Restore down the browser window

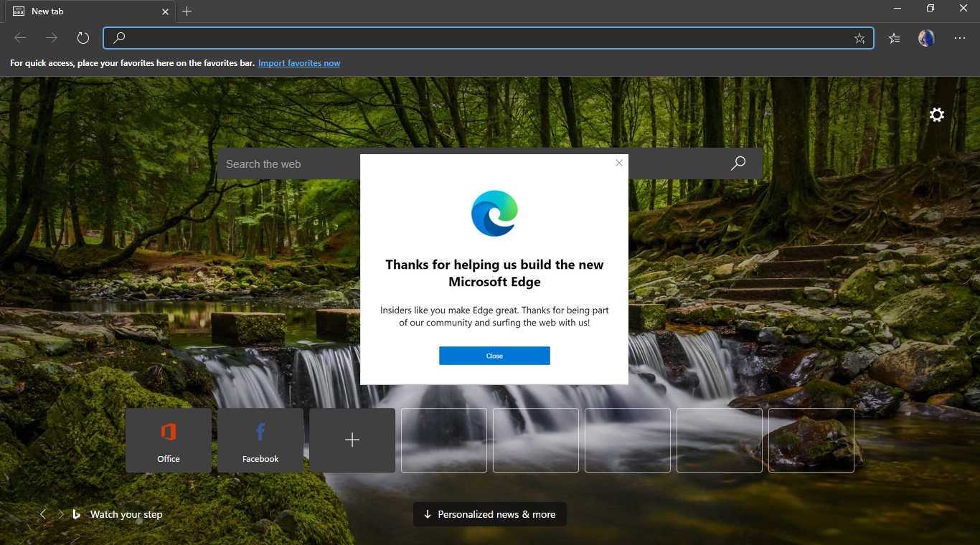click(x=930, y=9)
